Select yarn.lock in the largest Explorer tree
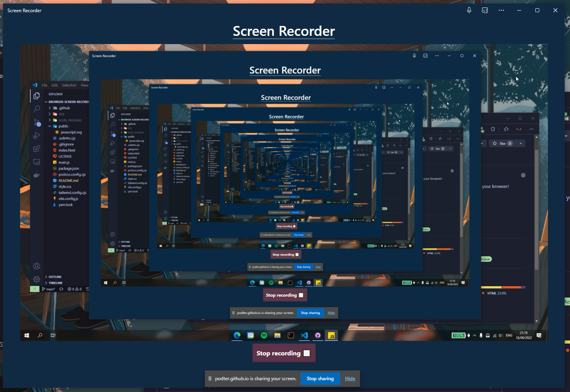Image resolution: width=570 pixels, height=392 pixels. click(65, 205)
